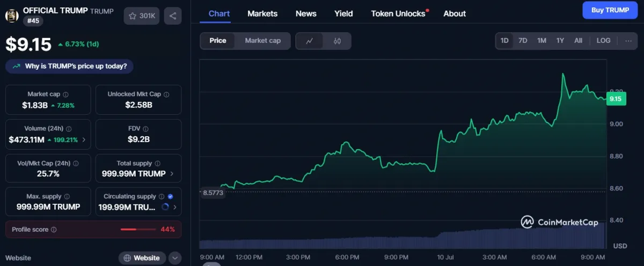Image resolution: width=644 pixels, height=266 pixels.
Task: Click the Buy TRUMP button
Action: point(610,10)
